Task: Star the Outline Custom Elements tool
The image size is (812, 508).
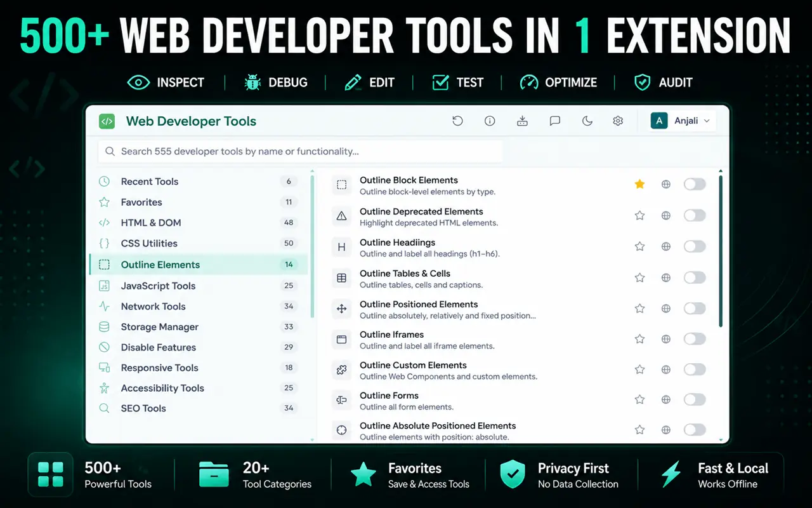Action: pos(639,370)
